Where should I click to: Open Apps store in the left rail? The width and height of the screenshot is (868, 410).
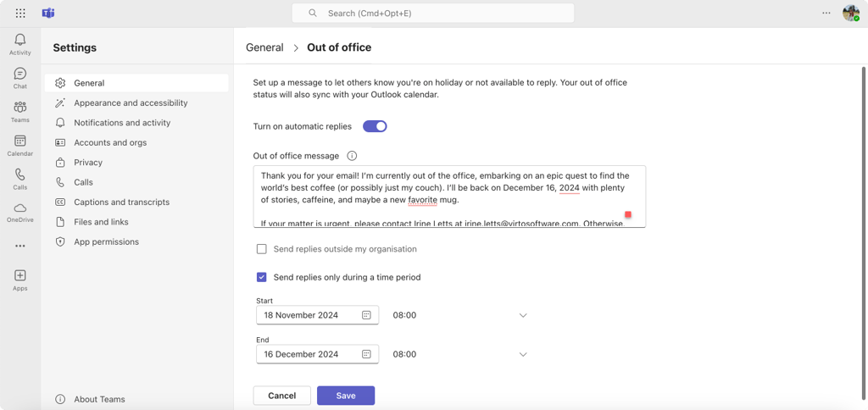20,280
